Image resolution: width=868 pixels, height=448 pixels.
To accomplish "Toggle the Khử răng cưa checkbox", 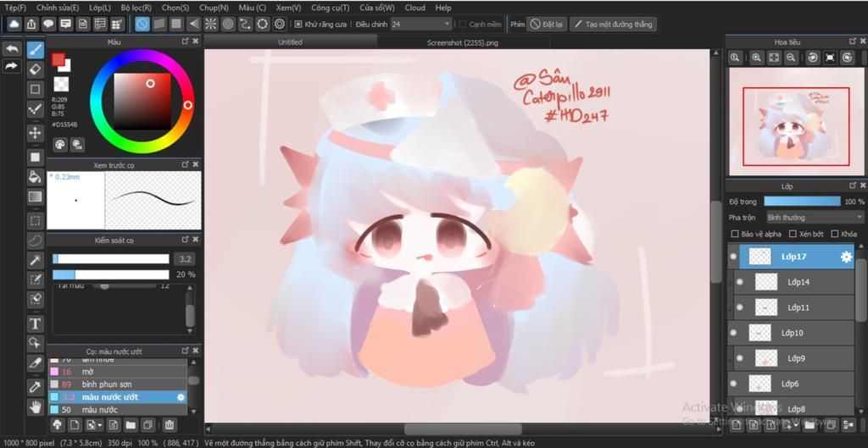I will (x=298, y=25).
